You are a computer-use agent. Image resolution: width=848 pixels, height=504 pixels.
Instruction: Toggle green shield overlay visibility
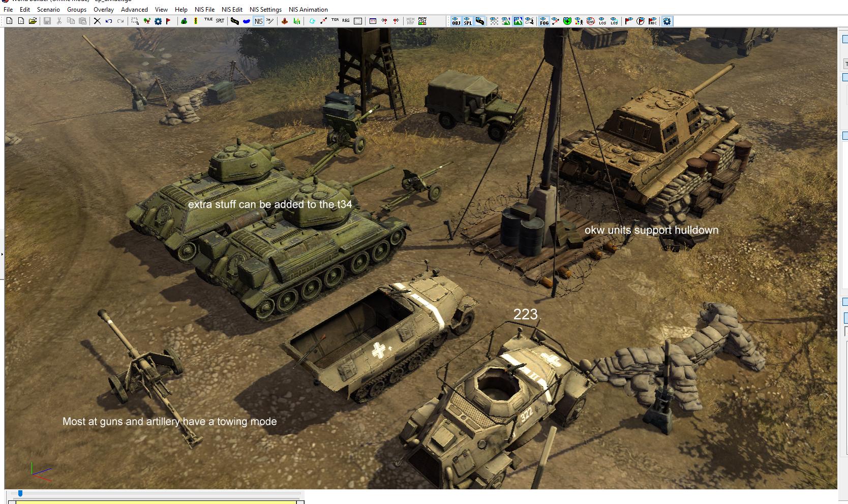pyautogui.click(x=567, y=21)
